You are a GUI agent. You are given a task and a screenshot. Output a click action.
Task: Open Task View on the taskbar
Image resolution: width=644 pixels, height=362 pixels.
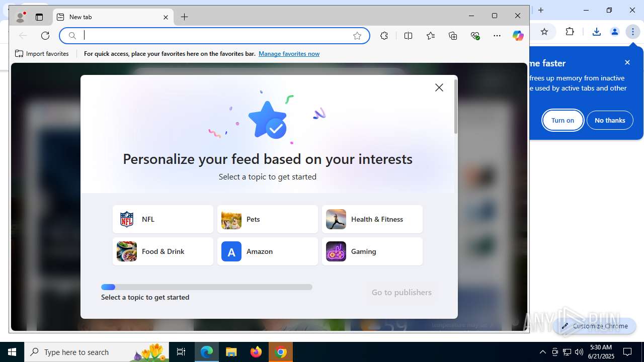coord(181,352)
